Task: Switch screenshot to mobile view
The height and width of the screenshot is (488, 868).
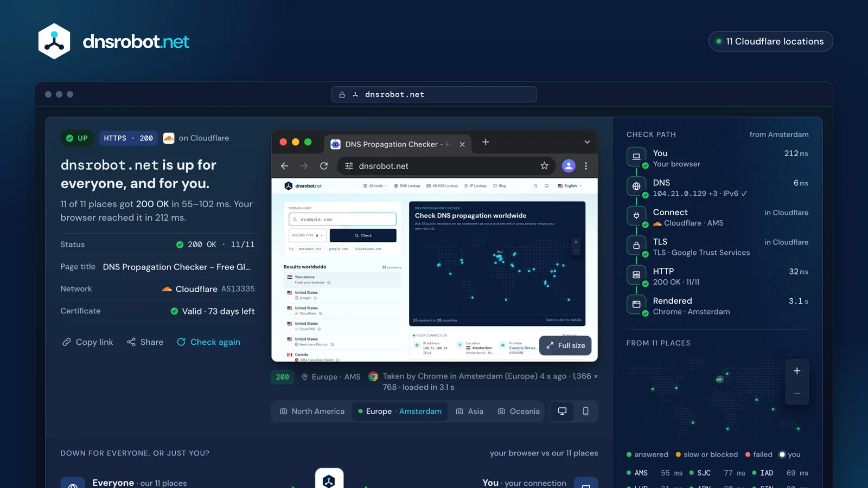Action: [x=585, y=411]
